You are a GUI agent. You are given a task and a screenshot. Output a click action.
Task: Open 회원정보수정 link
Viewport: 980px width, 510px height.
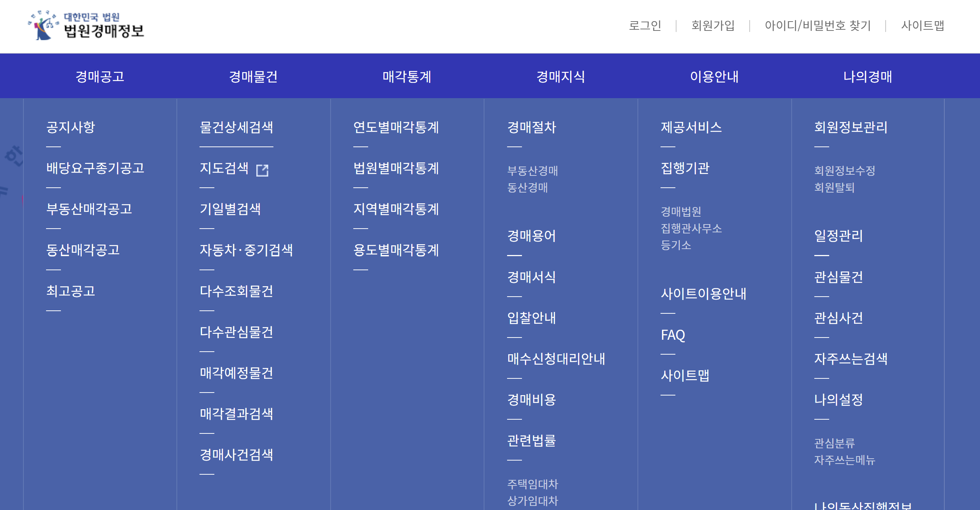[x=844, y=171]
